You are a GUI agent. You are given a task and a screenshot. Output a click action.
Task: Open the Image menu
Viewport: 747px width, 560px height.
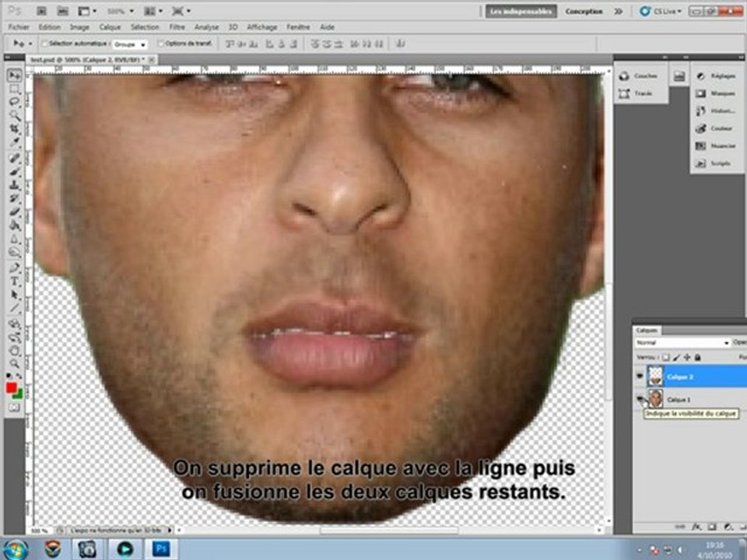pyautogui.click(x=79, y=27)
